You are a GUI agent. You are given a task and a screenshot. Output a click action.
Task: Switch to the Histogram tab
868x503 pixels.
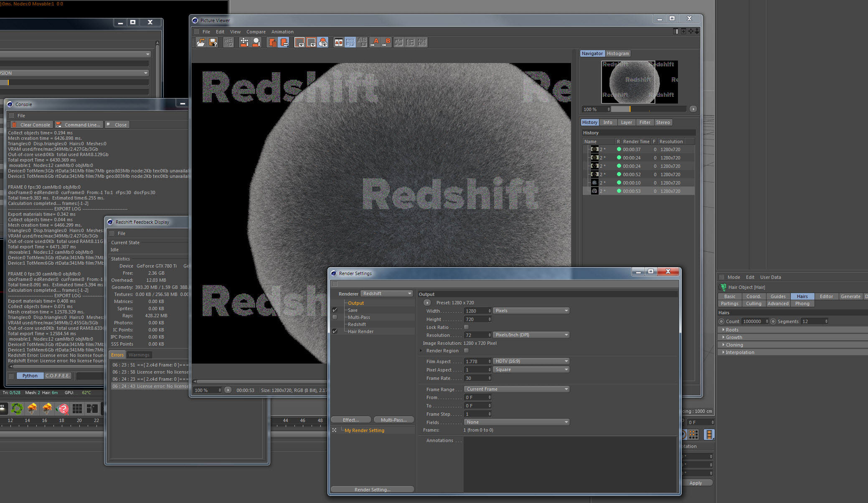coord(618,53)
